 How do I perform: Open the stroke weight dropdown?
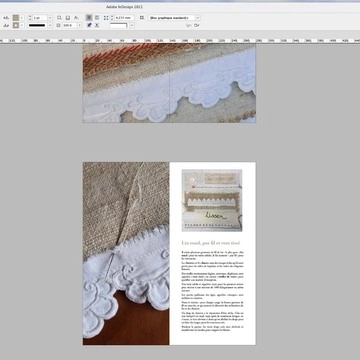coord(50,18)
